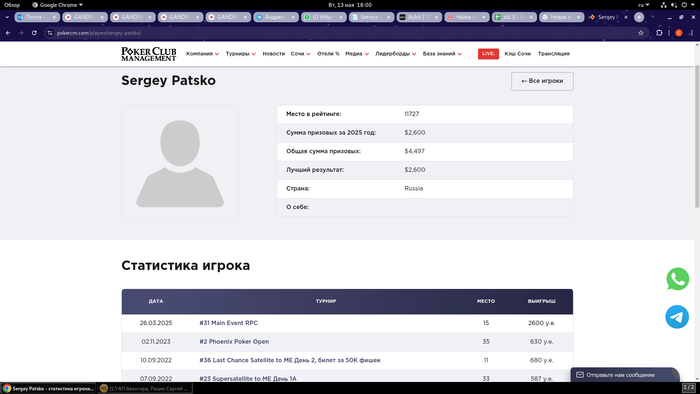Close the Sergey Patsko tab
The height and width of the screenshot is (394, 700).
click(x=625, y=17)
